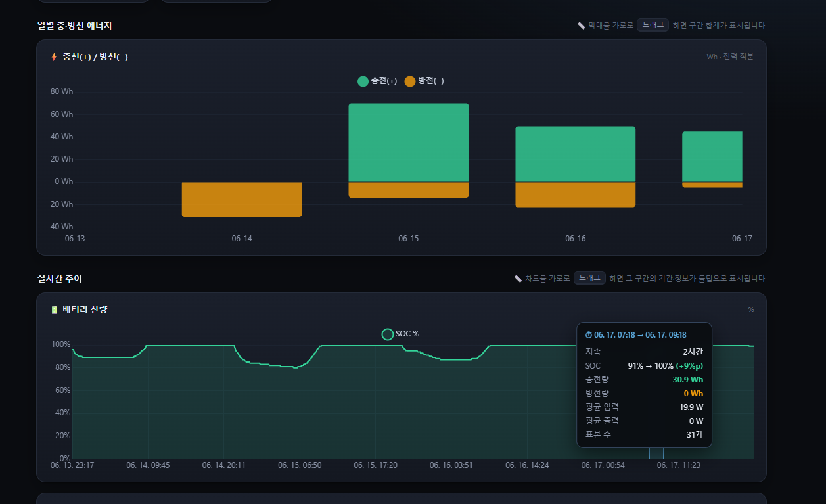The image size is (826, 504).
Task: Click the 06. 14. 09:45 time label
Action: pyautogui.click(x=148, y=465)
